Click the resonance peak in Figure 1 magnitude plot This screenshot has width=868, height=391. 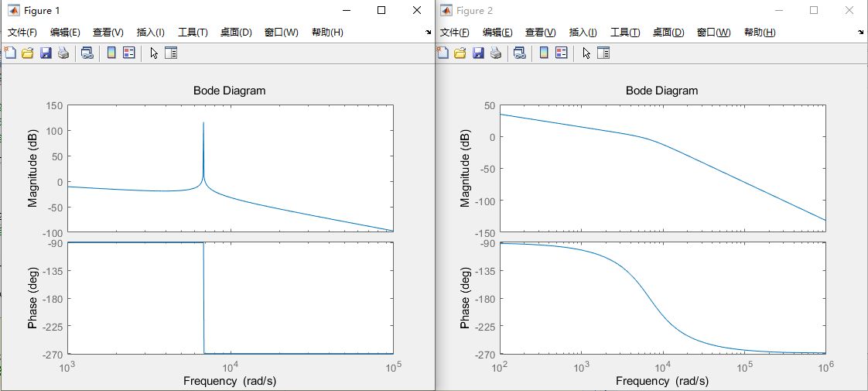point(203,124)
